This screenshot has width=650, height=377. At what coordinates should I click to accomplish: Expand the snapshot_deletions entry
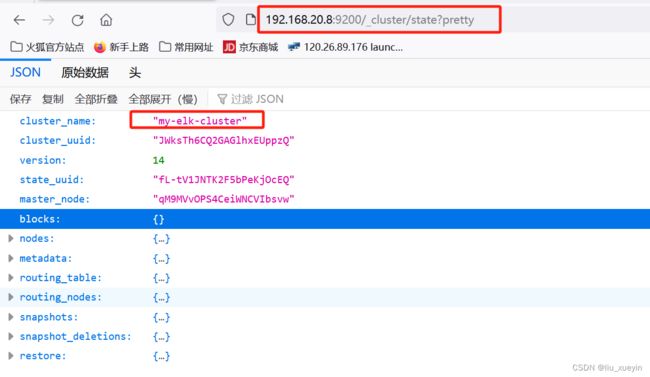(x=11, y=336)
